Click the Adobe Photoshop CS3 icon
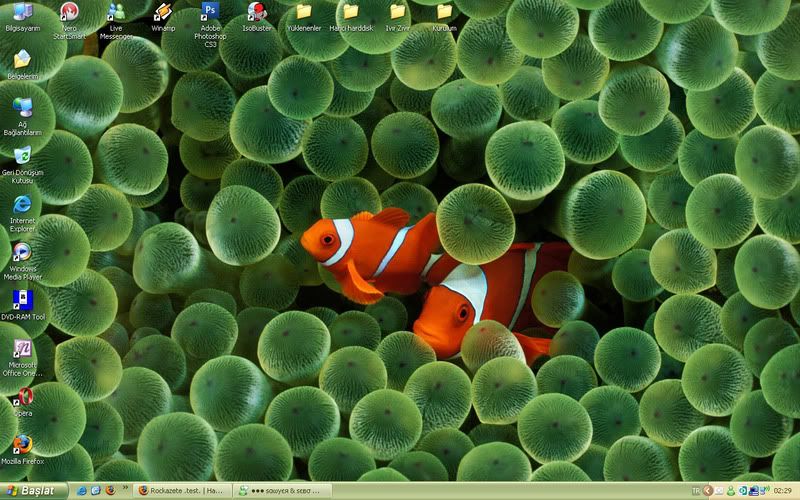Viewport: 800px width, 500px height. (x=210, y=12)
